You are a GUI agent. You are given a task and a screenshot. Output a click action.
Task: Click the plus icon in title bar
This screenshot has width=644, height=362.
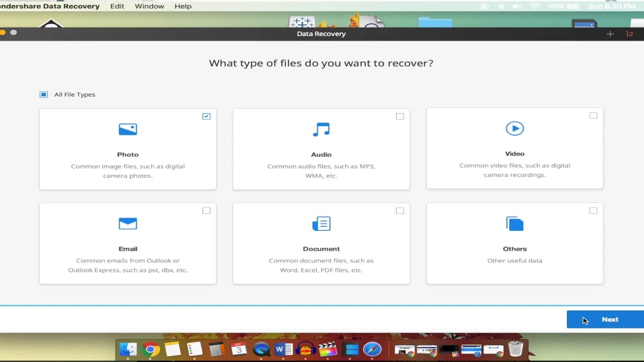pyautogui.click(x=610, y=34)
